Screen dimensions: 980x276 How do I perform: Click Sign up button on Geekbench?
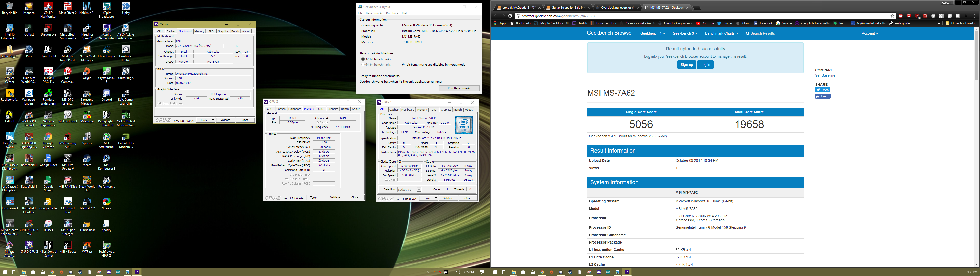coord(686,65)
